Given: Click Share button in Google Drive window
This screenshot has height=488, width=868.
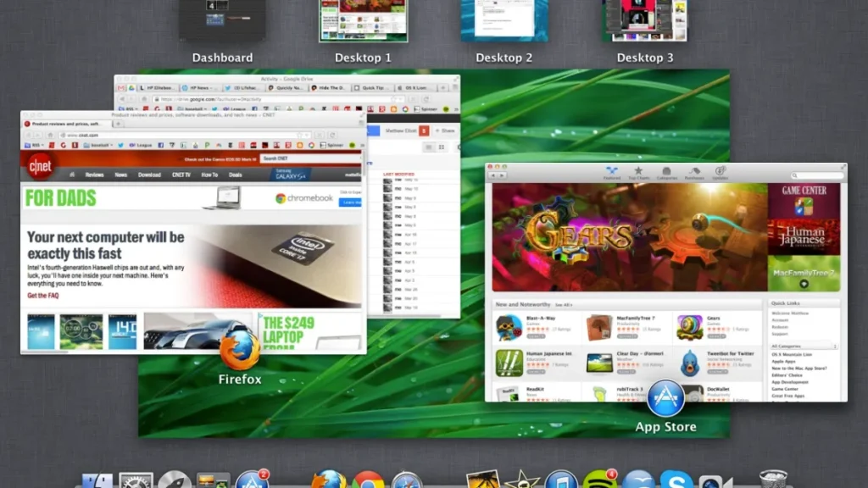Looking at the screenshot, I should click(x=444, y=130).
